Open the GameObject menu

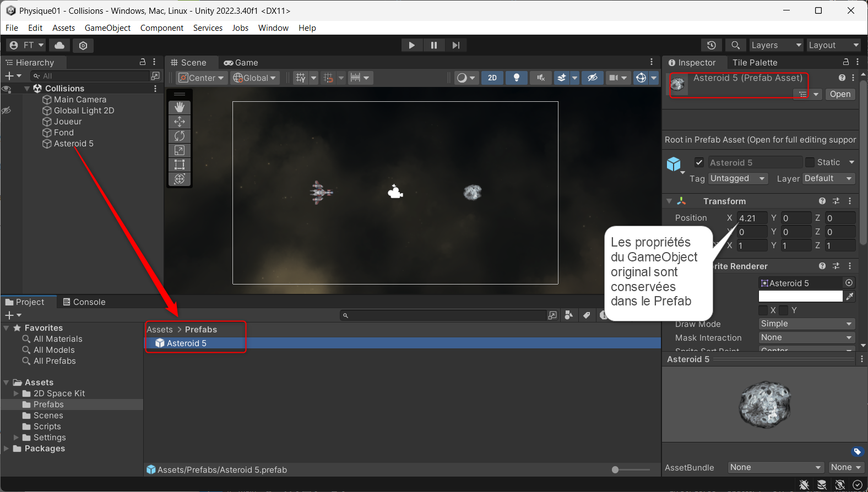107,28
